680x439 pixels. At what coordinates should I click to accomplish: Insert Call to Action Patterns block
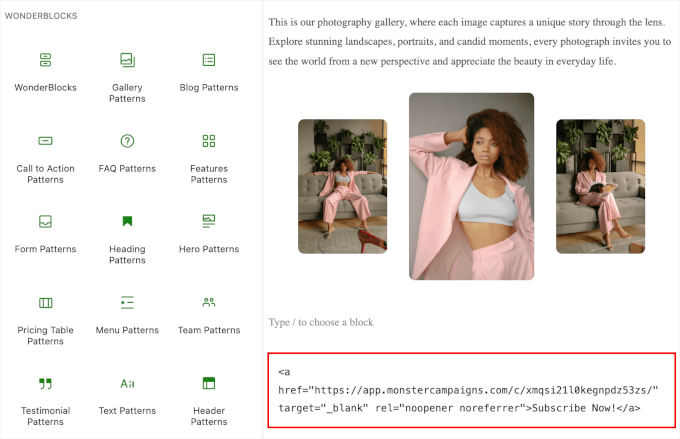[45, 141]
